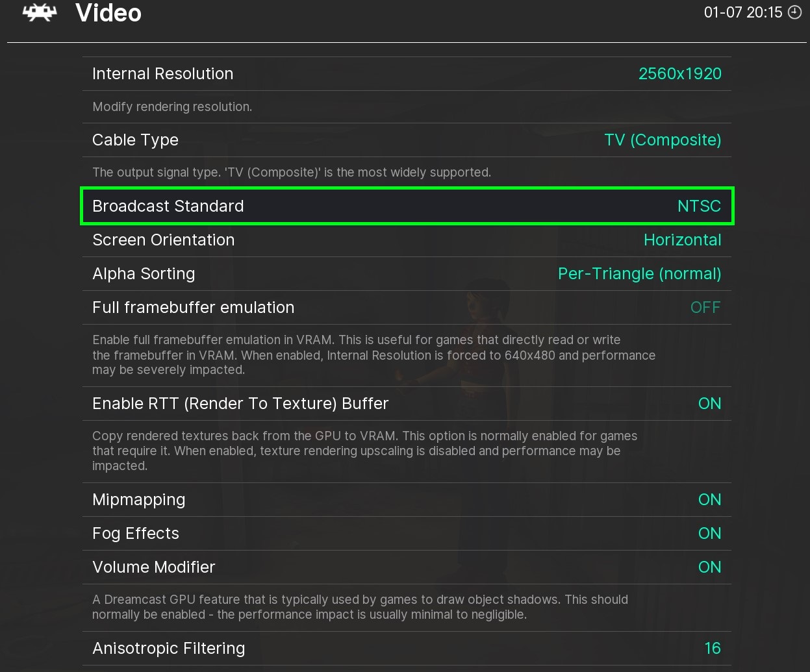Viewport: 810px width, 672px height.
Task: Click the RetroArch invader logo icon
Action: pos(40,13)
